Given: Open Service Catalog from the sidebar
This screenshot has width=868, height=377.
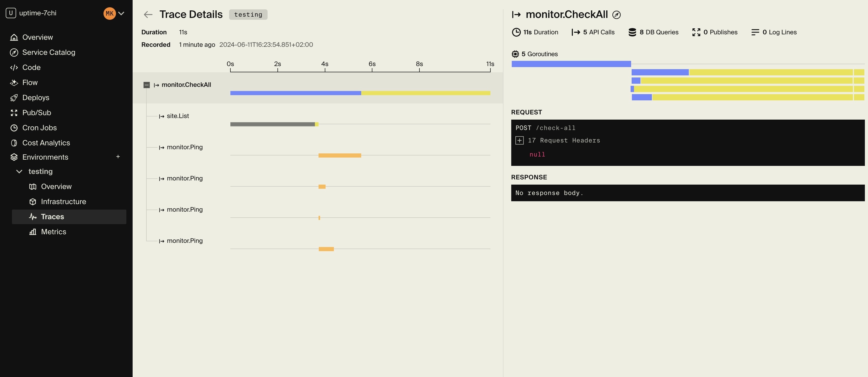Looking at the screenshot, I should click(x=49, y=52).
